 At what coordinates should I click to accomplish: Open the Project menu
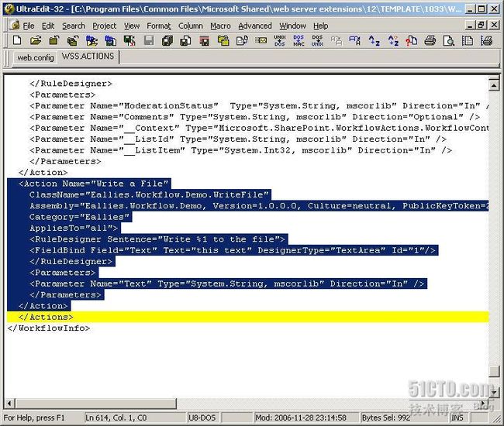pyautogui.click(x=104, y=26)
